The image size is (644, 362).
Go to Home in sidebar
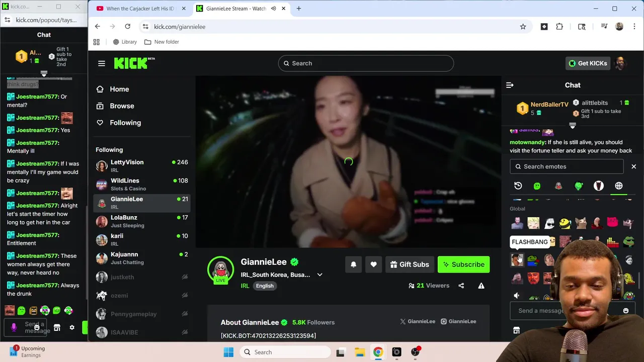pos(120,89)
